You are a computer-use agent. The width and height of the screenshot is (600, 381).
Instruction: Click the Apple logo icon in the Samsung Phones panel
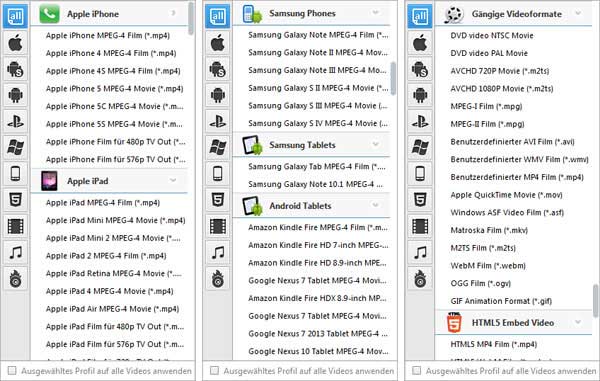tap(218, 43)
